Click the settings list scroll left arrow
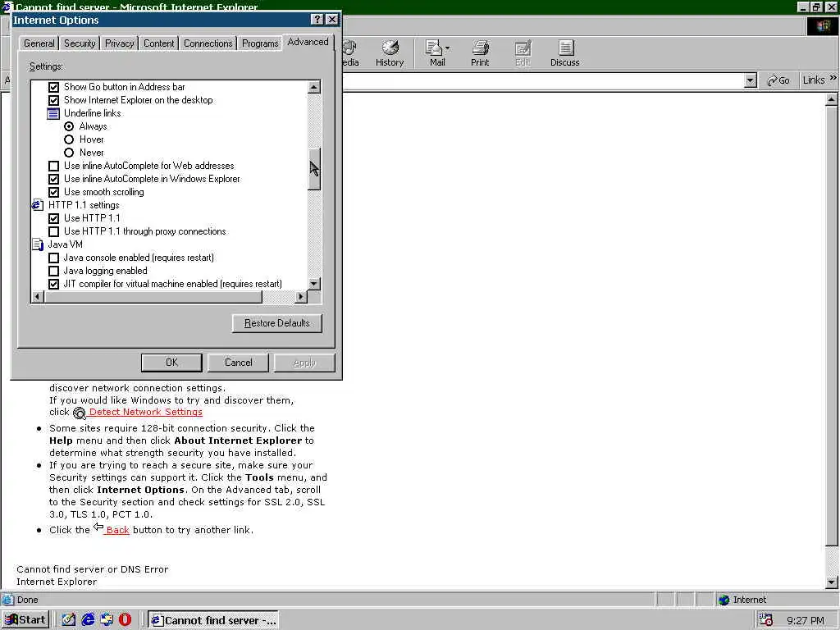Screen dimensions: 840x630 (x=38, y=297)
